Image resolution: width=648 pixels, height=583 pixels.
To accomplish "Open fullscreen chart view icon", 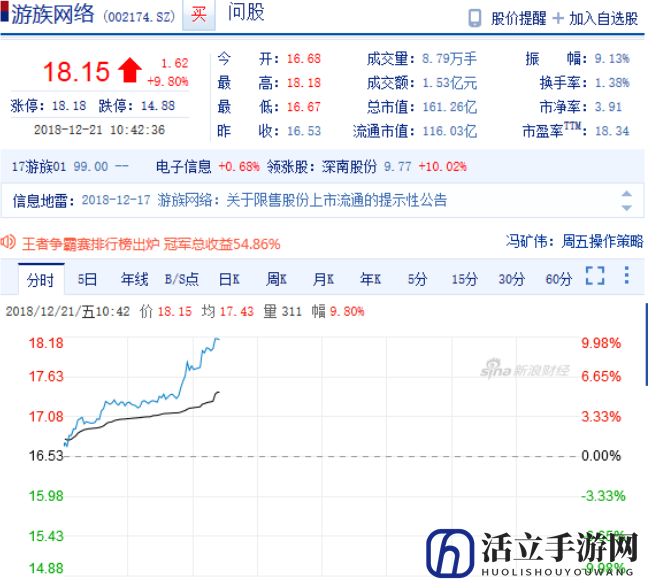I will pos(595,276).
